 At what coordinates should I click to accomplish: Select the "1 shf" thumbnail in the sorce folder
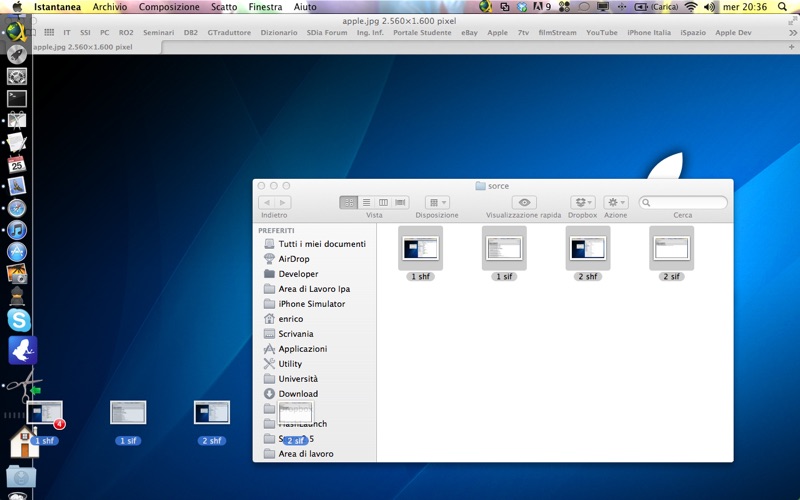pyautogui.click(x=420, y=248)
